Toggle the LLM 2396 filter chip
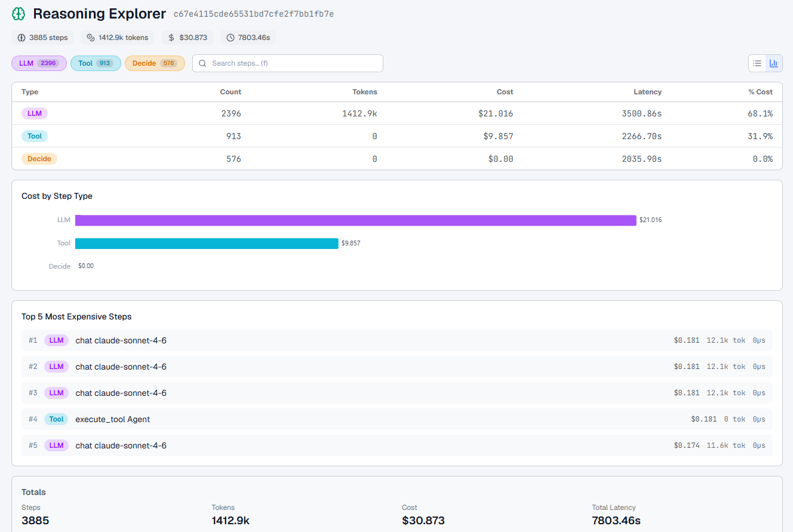This screenshot has width=793, height=532. point(39,63)
